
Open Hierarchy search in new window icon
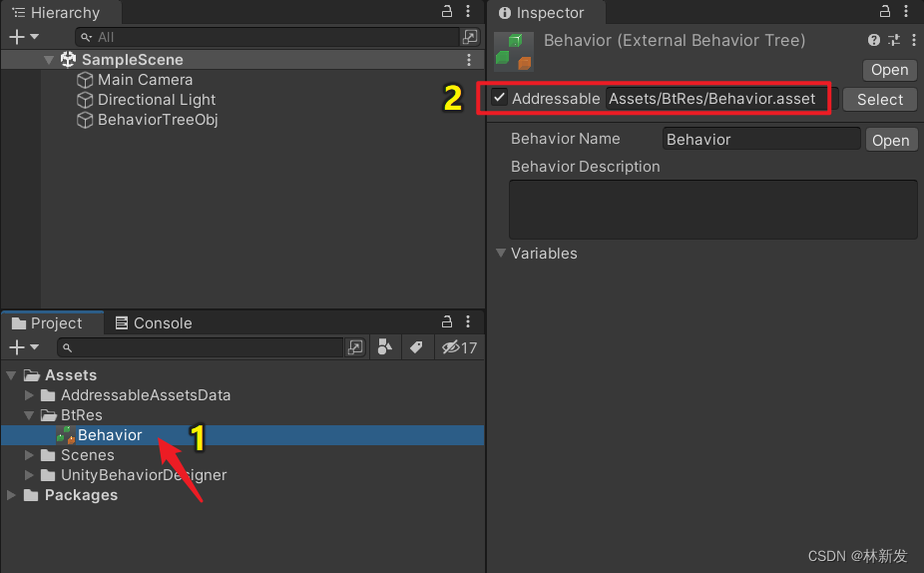[470, 37]
